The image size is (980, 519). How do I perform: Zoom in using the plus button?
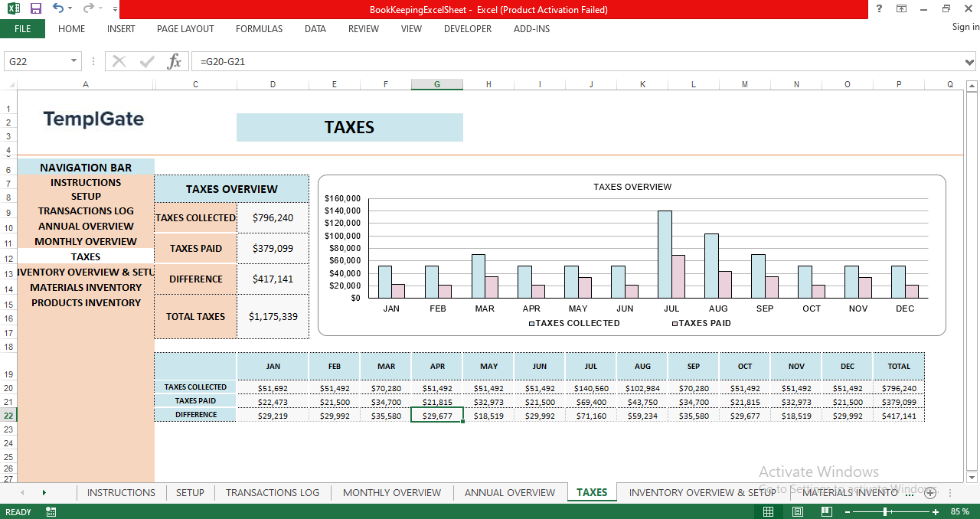(936, 511)
